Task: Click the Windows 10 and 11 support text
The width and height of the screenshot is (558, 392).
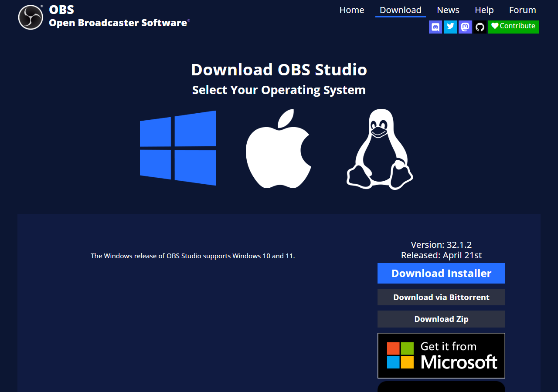Action: 193,256
